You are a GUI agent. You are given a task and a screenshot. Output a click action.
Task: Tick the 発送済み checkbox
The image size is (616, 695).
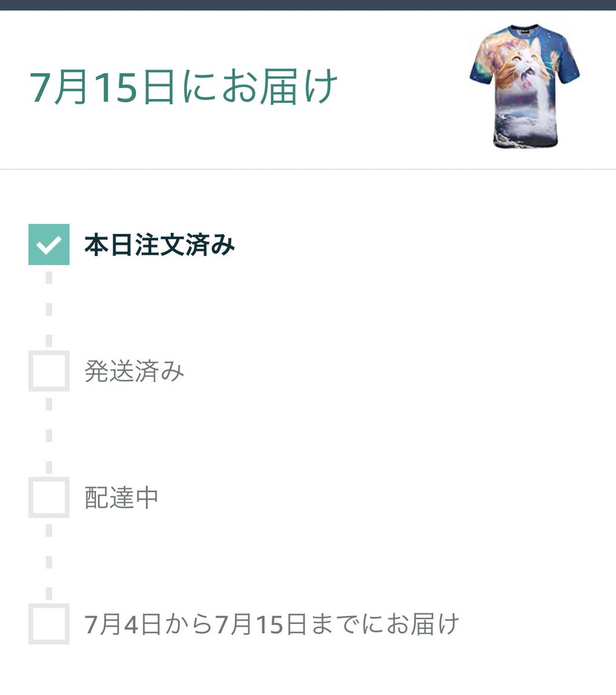(x=49, y=371)
